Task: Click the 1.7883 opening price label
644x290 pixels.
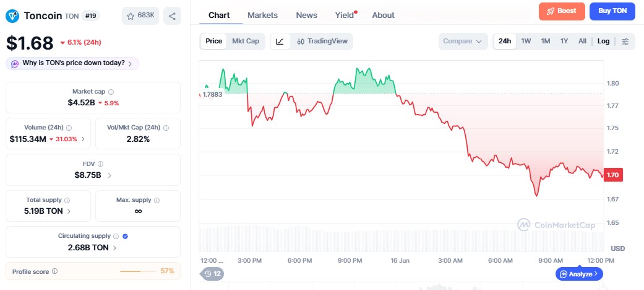Action: click(x=212, y=94)
